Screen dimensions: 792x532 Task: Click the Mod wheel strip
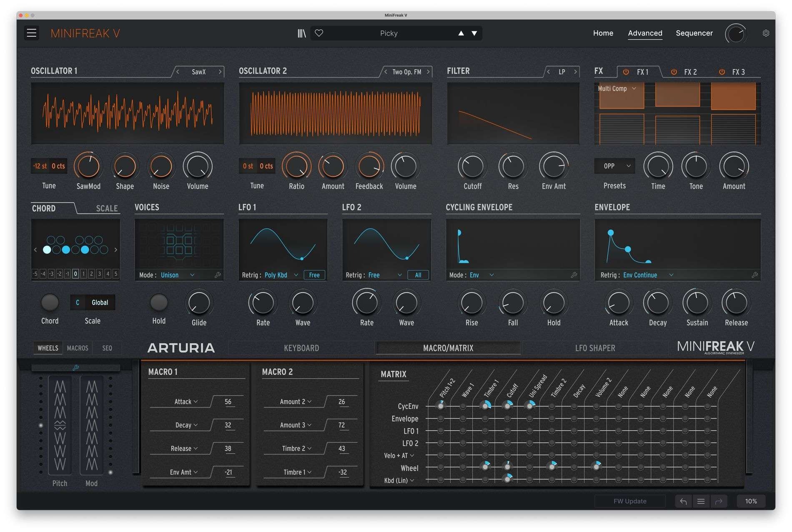point(92,425)
